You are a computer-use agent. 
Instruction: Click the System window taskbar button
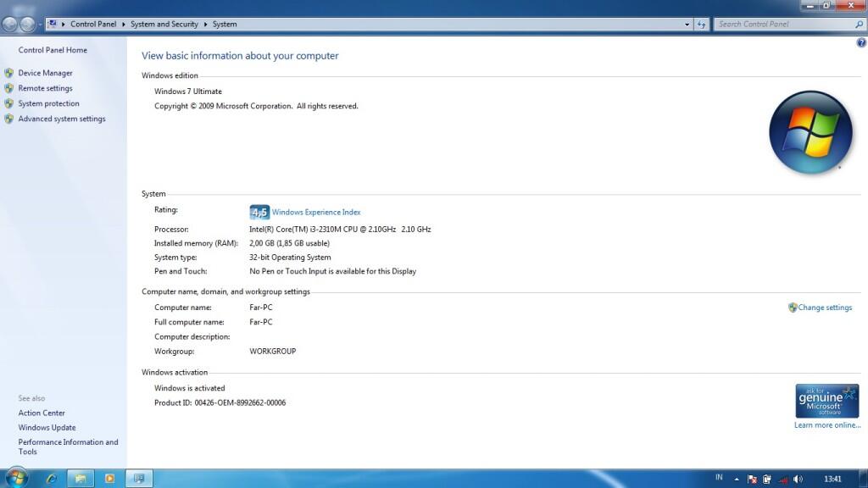coord(139,479)
